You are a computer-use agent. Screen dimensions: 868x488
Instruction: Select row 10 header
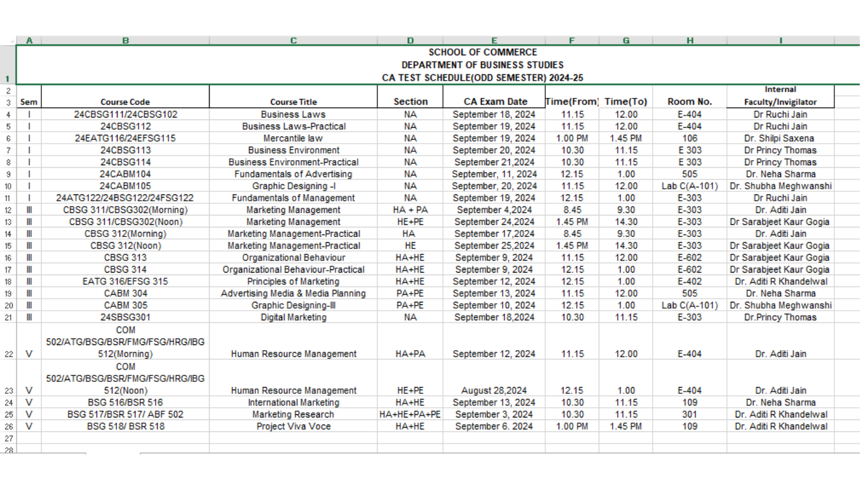8,186
